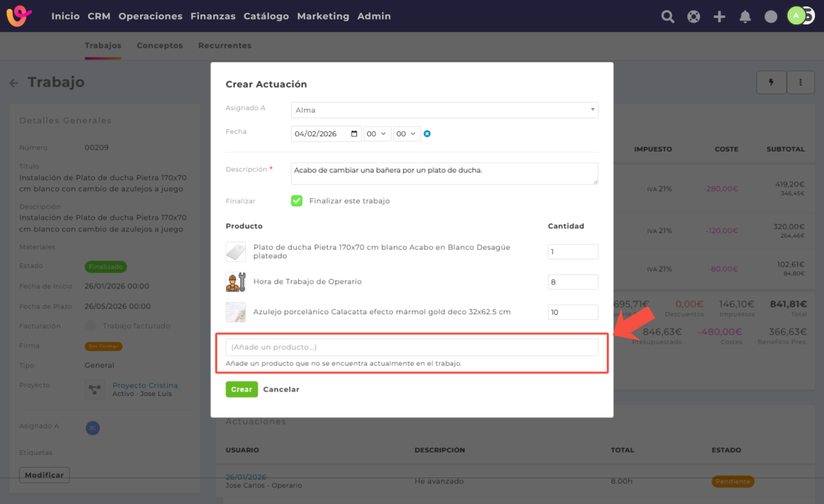Clear the date using the blue X icon

click(427, 133)
